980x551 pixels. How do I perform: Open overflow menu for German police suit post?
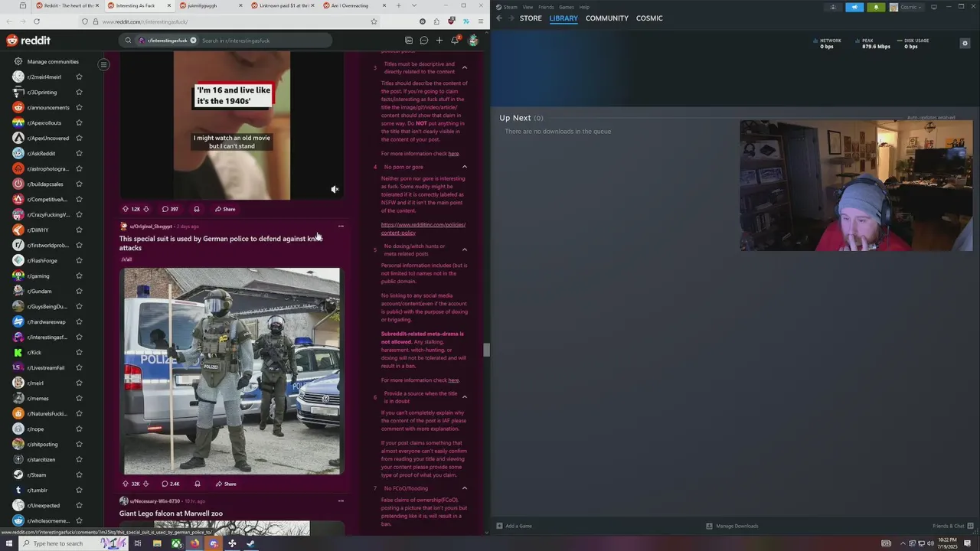click(341, 226)
